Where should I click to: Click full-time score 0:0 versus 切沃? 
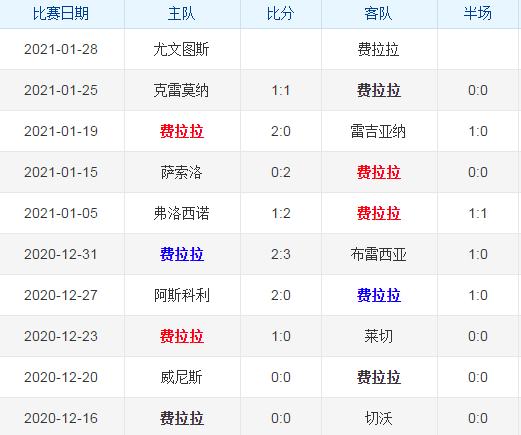point(281,418)
